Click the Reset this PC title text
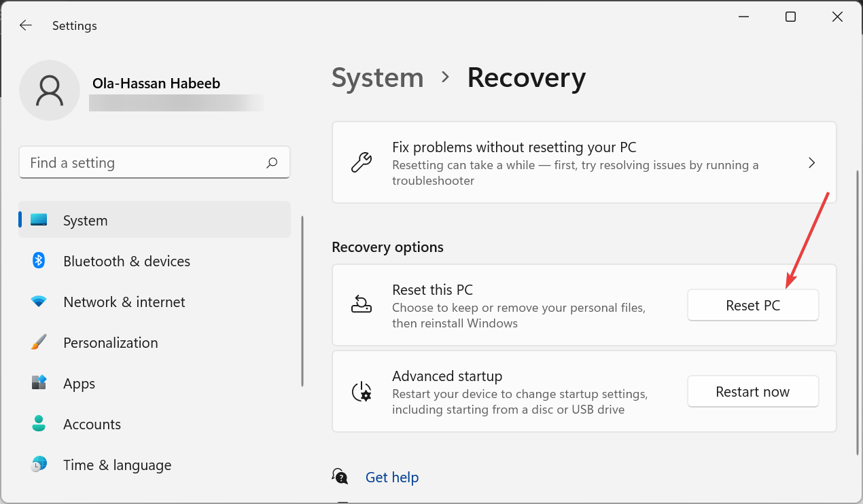The height and width of the screenshot is (504, 863). click(432, 290)
